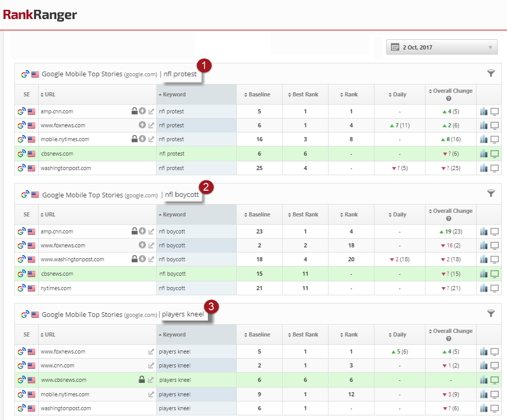The height and width of the screenshot is (420, 507).
Task: Click red marker number 2 badge
Action: 206,187
